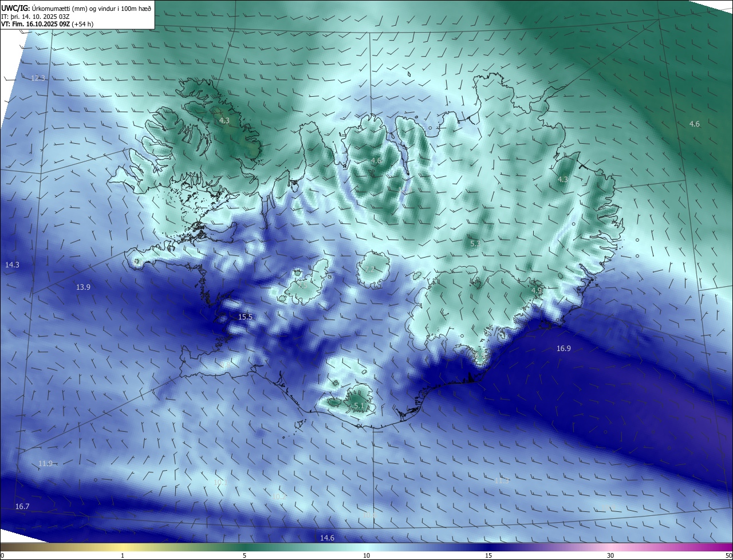
Task: Click the 14.6 value on the map
Action: pyautogui.click(x=327, y=538)
